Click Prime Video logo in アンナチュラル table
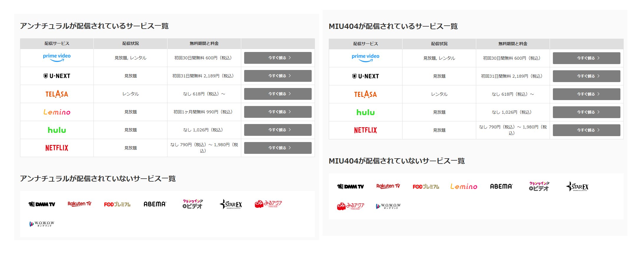Viewport: 644px width, 256px height. click(x=57, y=58)
